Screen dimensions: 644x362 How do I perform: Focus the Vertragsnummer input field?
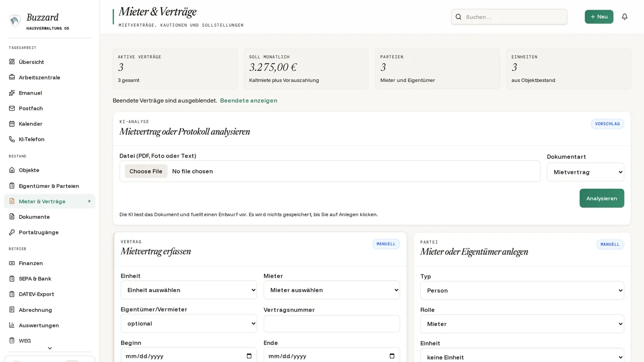(332, 324)
